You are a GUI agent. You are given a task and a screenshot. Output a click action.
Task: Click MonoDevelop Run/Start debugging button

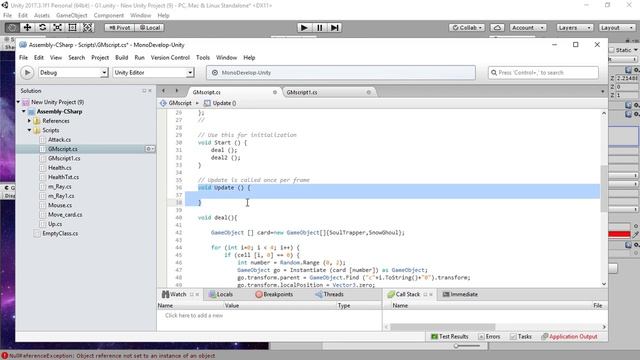[x=27, y=73]
